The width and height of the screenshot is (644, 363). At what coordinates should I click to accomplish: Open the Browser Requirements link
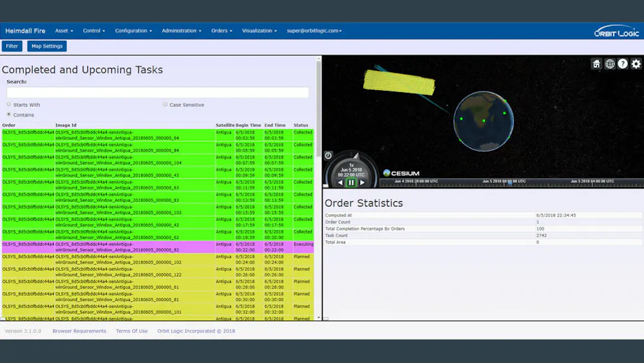tap(79, 331)
